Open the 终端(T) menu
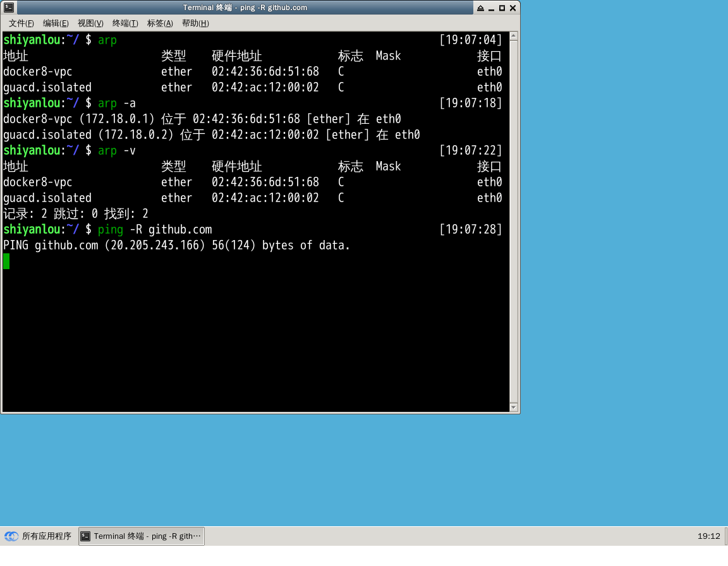 125,23
